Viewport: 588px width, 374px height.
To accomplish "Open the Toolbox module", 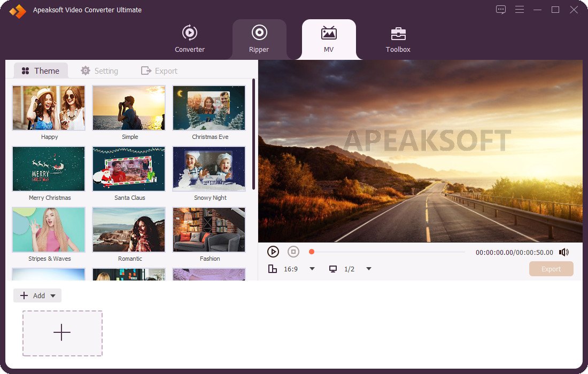I will point(398,39).
